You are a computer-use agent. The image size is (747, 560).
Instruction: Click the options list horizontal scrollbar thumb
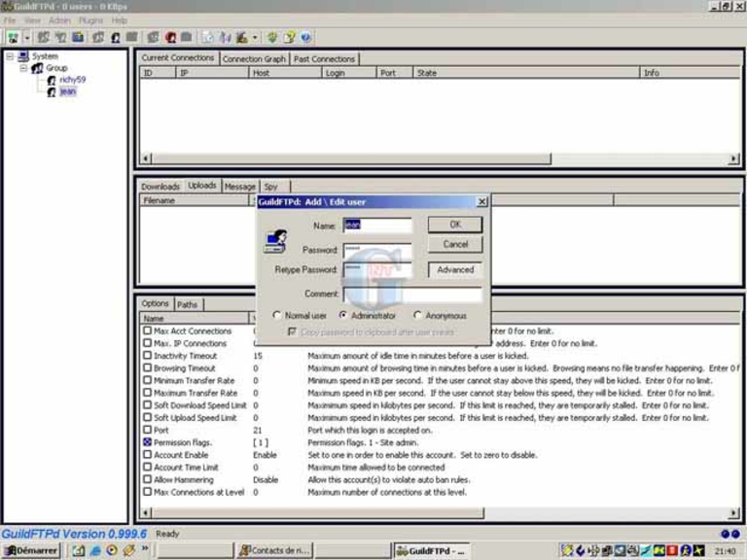(318, 513)
